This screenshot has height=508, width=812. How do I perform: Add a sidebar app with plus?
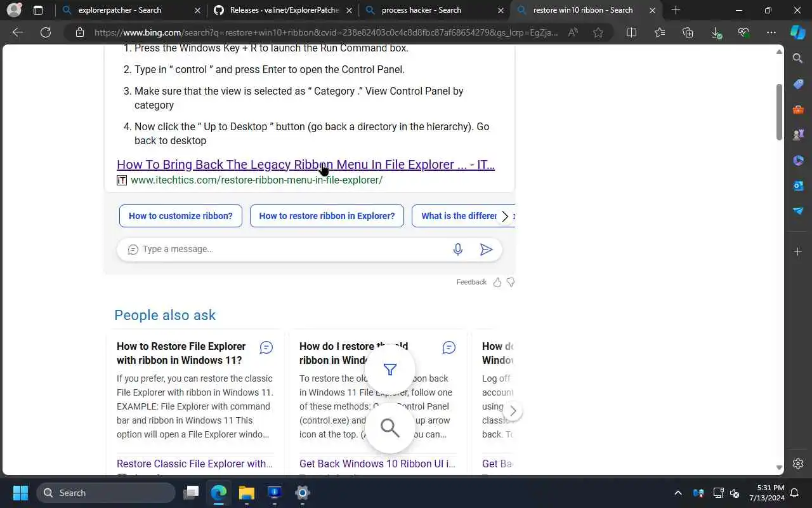tap(798, 252)
